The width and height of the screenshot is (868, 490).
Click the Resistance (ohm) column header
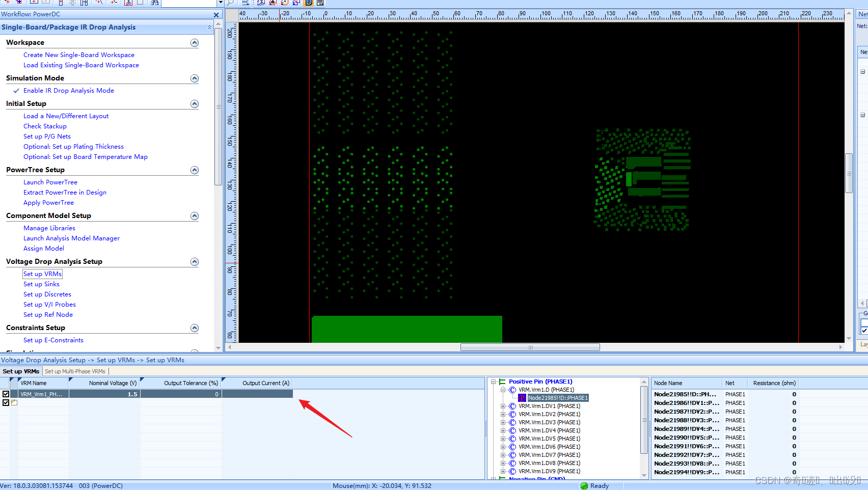coord(773,383)
